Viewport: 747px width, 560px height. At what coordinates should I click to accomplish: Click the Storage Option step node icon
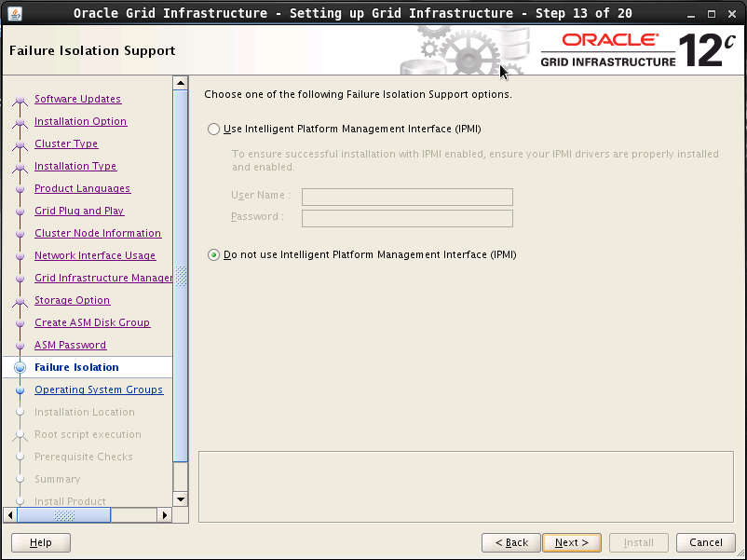point(20,301)
